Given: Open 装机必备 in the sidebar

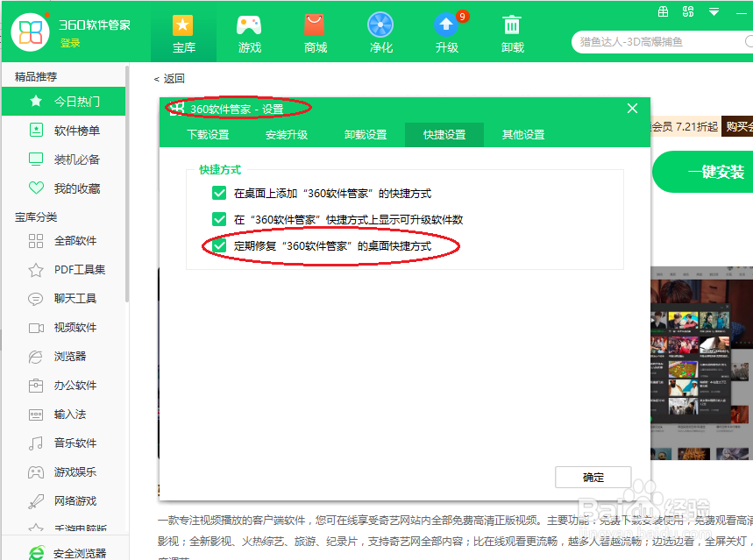Looking at the screenshot, I should pos(63,159).
